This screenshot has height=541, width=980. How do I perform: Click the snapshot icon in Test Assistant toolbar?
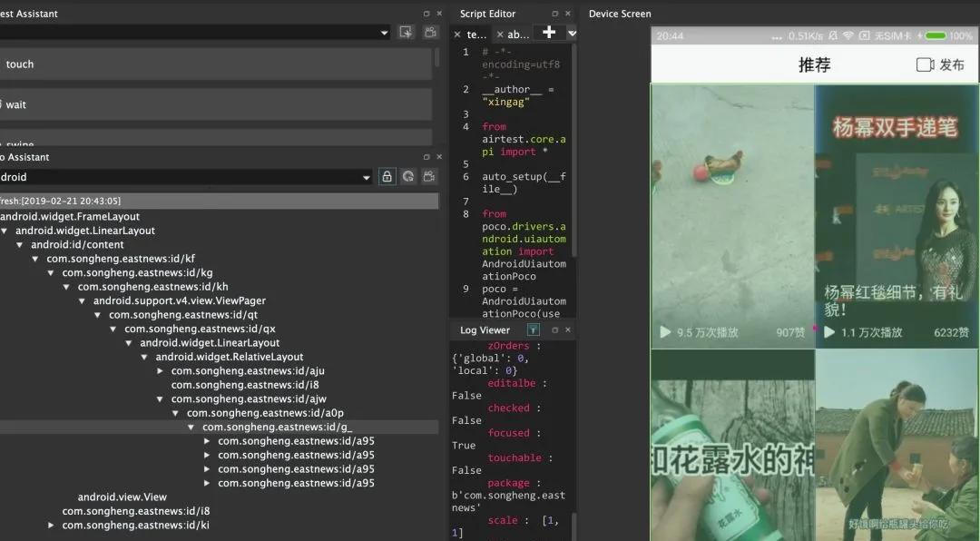coord(406,32)
